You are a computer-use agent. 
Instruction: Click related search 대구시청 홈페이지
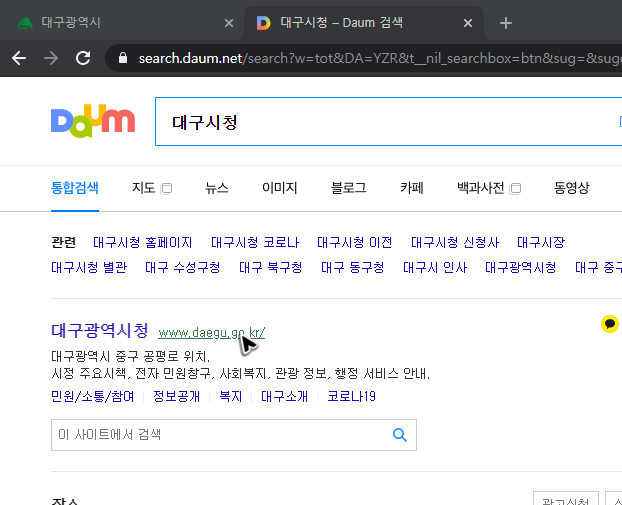point(142,242)
